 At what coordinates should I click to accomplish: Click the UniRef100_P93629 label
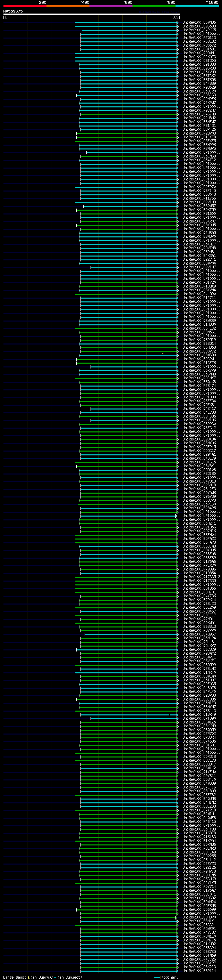point(199,88)
